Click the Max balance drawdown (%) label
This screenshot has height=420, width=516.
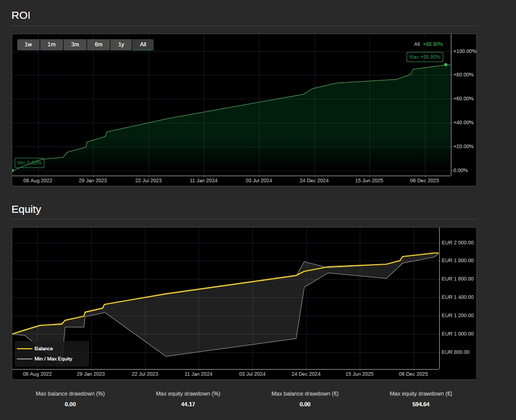pos(70,394)
